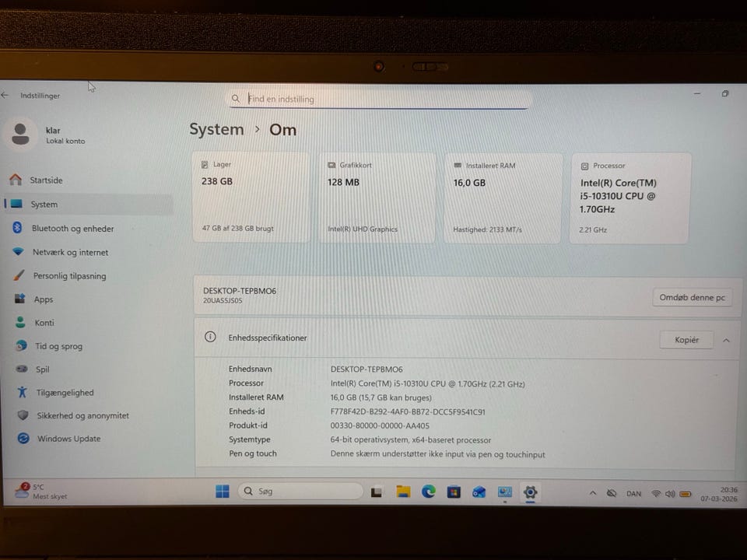
Task: Open the Outlook mail app in taskbar
Action: tap(479, 492)
